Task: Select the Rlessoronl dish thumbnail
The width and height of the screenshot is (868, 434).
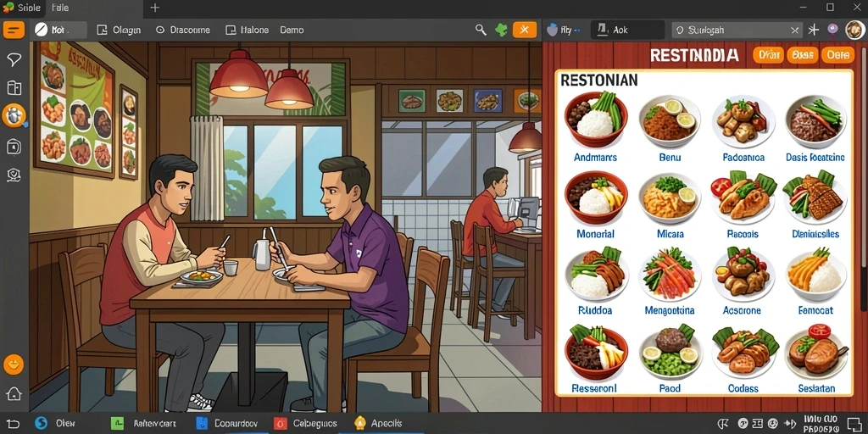Action: [x=596, y=352]
